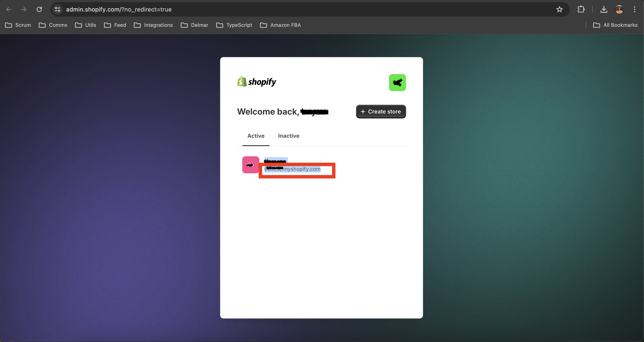Screen dimensions: 644x342
Task: Open site information icon in address bar
Action: [58, 10]
